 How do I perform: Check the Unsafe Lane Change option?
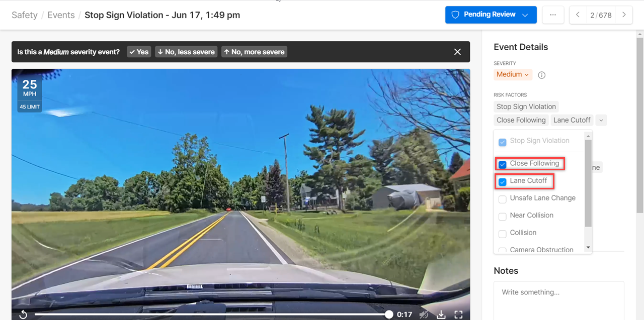click(502, 199)
